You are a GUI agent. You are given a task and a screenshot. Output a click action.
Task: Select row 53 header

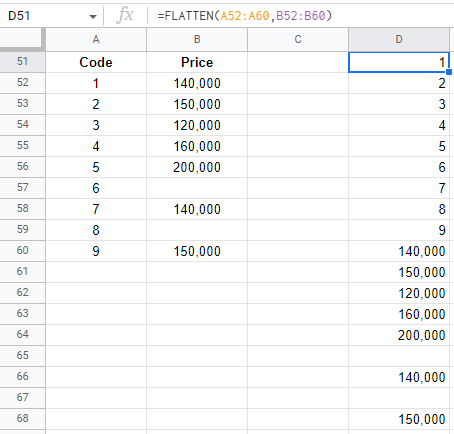click(22, 104)
